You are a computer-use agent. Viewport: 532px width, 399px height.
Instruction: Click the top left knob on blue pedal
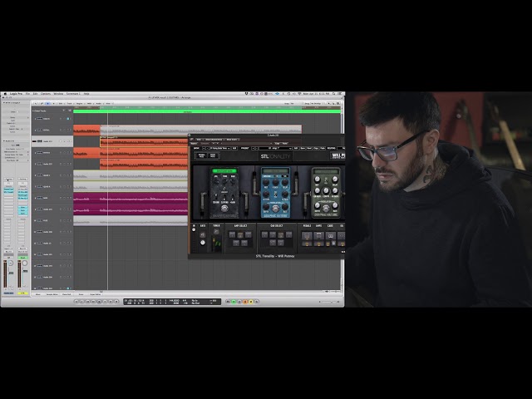[266, 183]
